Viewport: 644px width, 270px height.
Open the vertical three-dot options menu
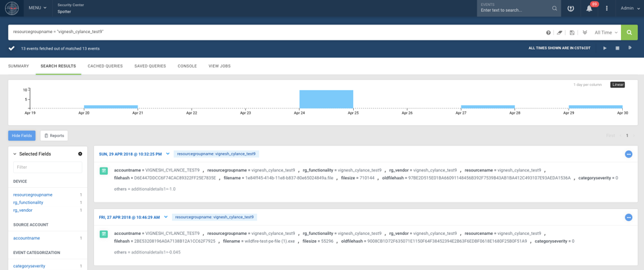click(606, 9)
